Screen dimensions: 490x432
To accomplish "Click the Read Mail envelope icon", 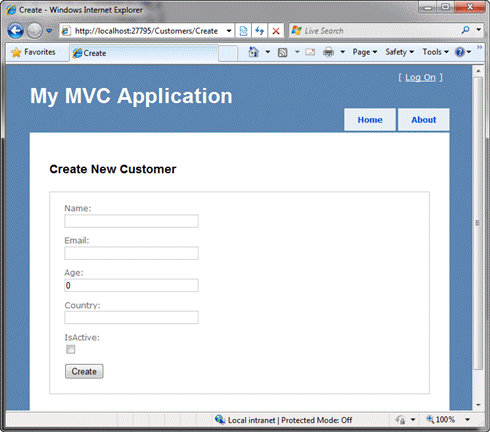I will pos(310,52).
